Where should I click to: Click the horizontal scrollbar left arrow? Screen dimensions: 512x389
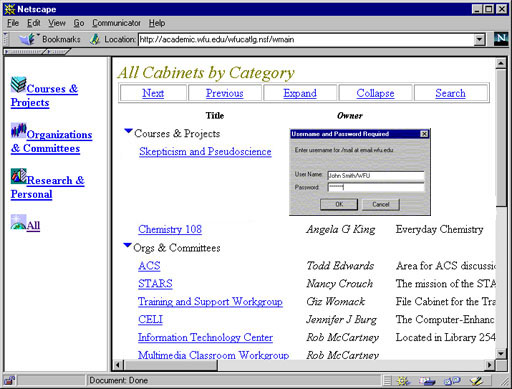(118, 365)
